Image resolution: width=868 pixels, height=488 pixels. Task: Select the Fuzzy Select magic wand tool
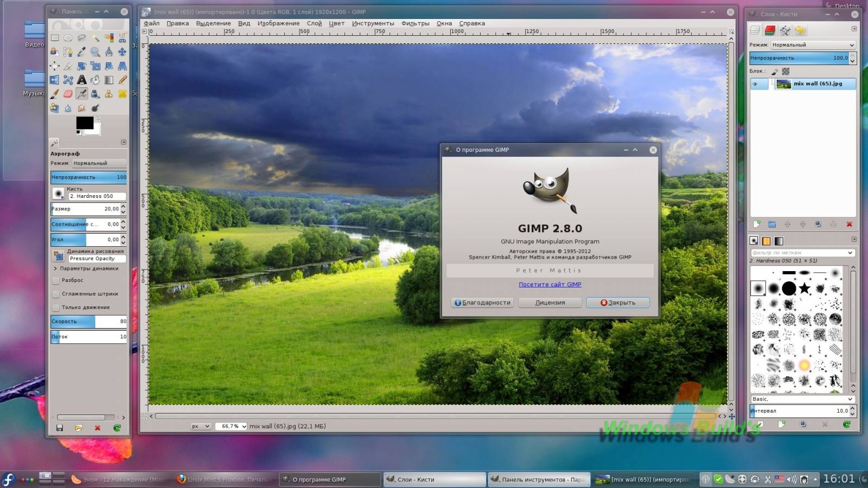pos(95,38)
